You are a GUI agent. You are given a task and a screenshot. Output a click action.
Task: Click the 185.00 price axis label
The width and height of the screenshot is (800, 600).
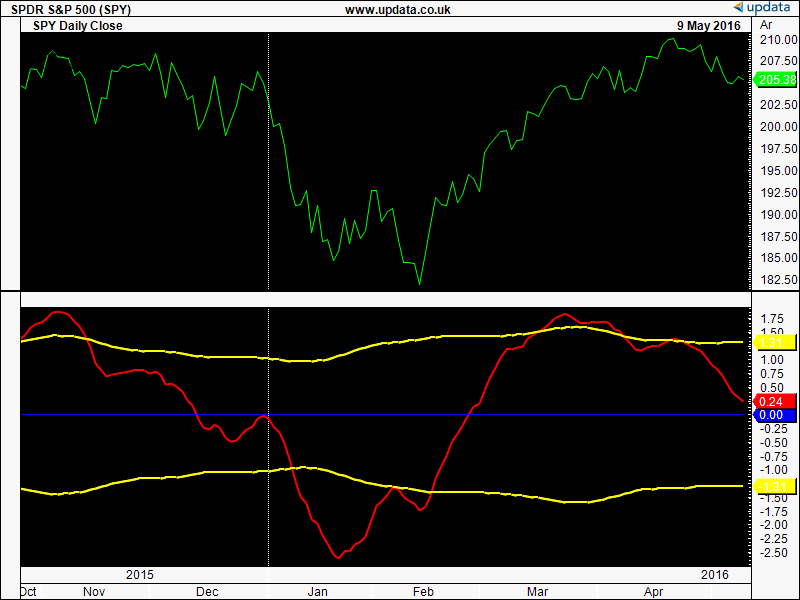coord(779,258)
